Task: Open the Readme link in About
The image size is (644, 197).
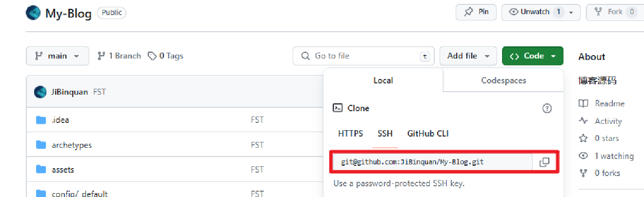Action: pyautogui.click(x=609, y=103)
